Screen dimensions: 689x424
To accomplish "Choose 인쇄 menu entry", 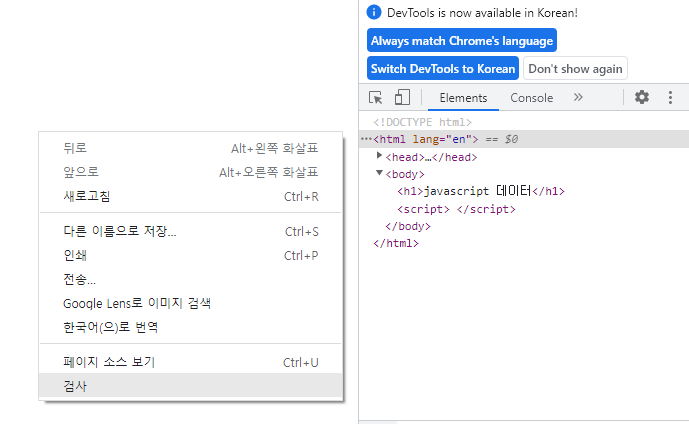I will pyautogui.click(x=191, y=255).
